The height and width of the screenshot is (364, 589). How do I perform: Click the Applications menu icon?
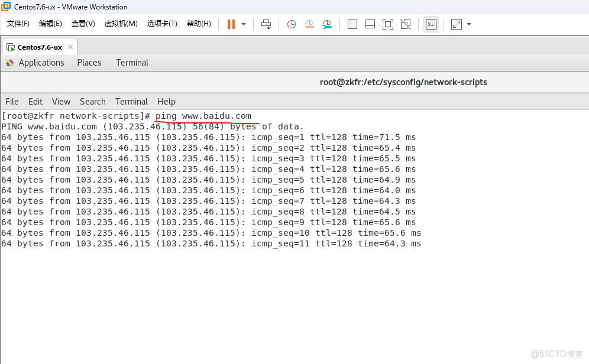coord(10,63)
